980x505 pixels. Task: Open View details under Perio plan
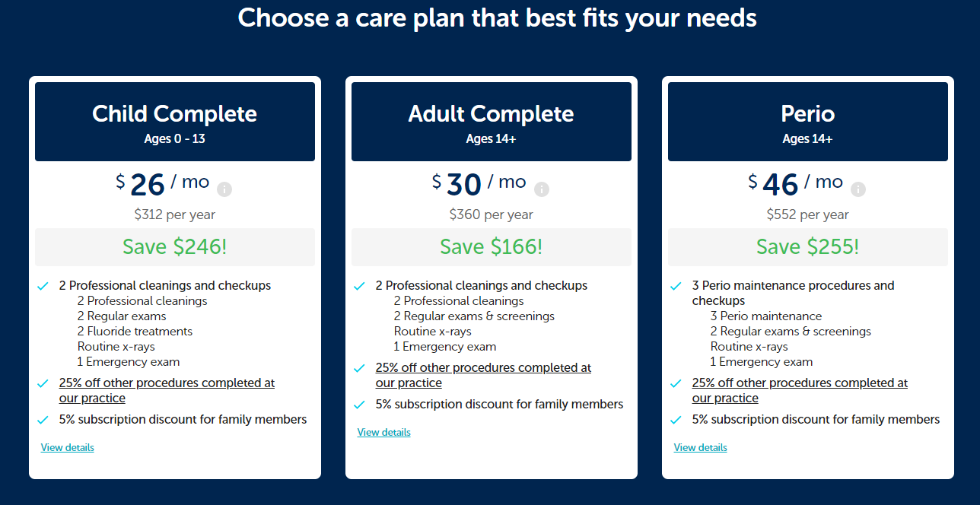(x=701, y=447)
